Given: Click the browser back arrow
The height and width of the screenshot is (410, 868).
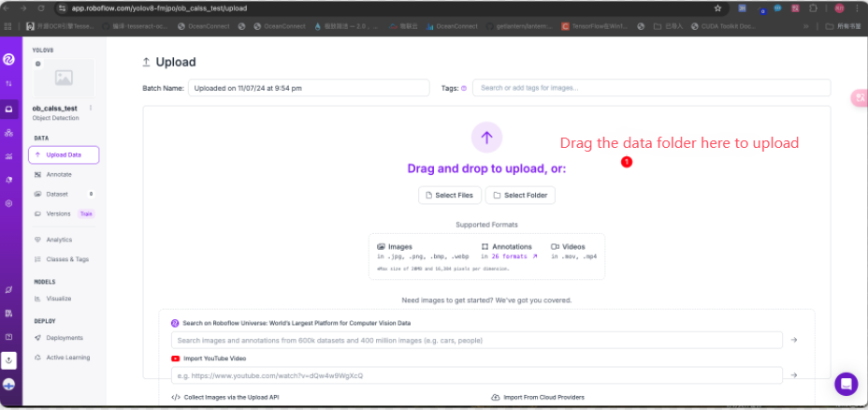Looking at the screenshot, I should pyautogui.click(x=7, y=8).
